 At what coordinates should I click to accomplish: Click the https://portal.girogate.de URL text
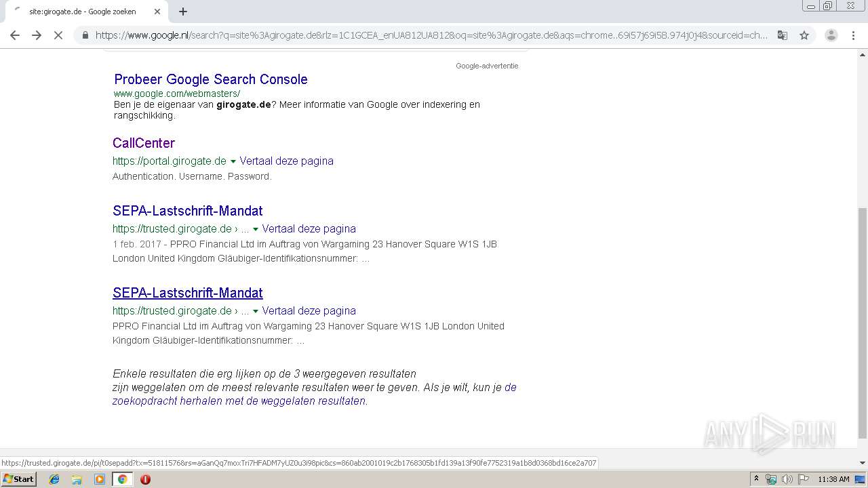click(x=170, y=161)
